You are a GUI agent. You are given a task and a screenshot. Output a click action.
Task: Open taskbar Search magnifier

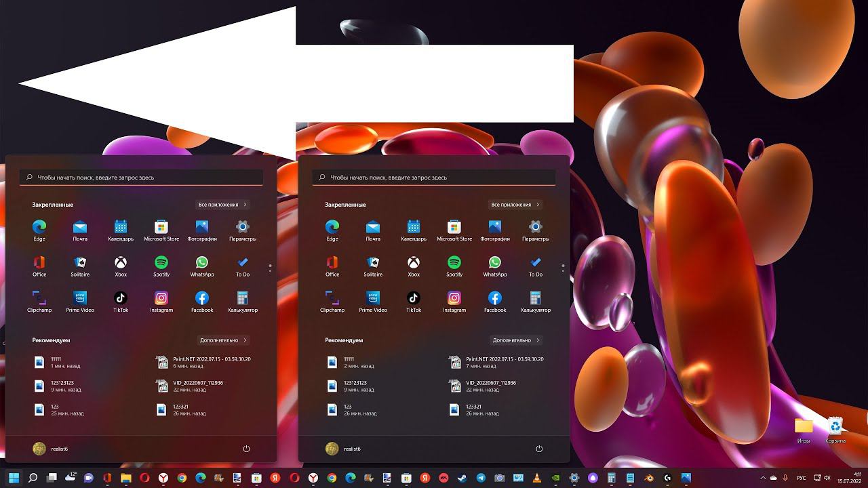(x=33, y=478)
